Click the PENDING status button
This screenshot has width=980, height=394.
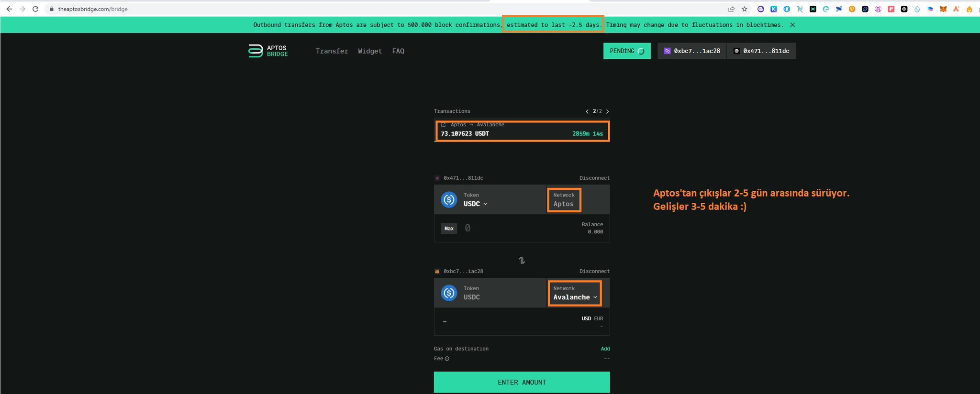627,51
